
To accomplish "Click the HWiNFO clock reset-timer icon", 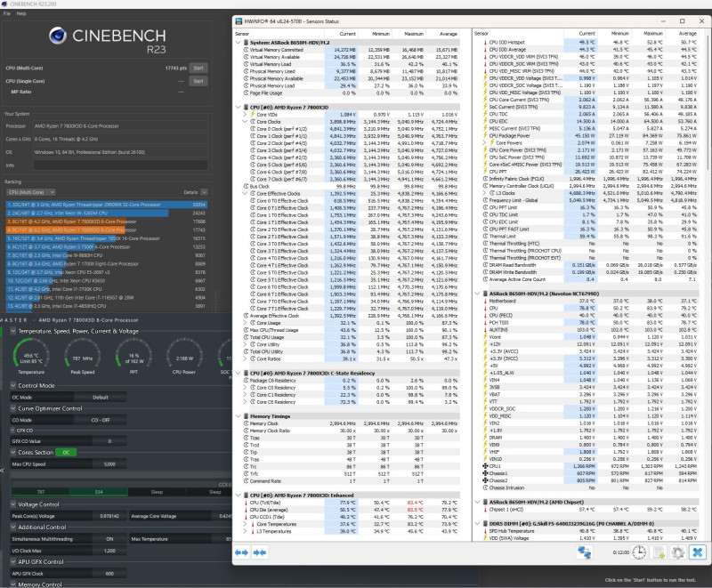I will 639,552.
